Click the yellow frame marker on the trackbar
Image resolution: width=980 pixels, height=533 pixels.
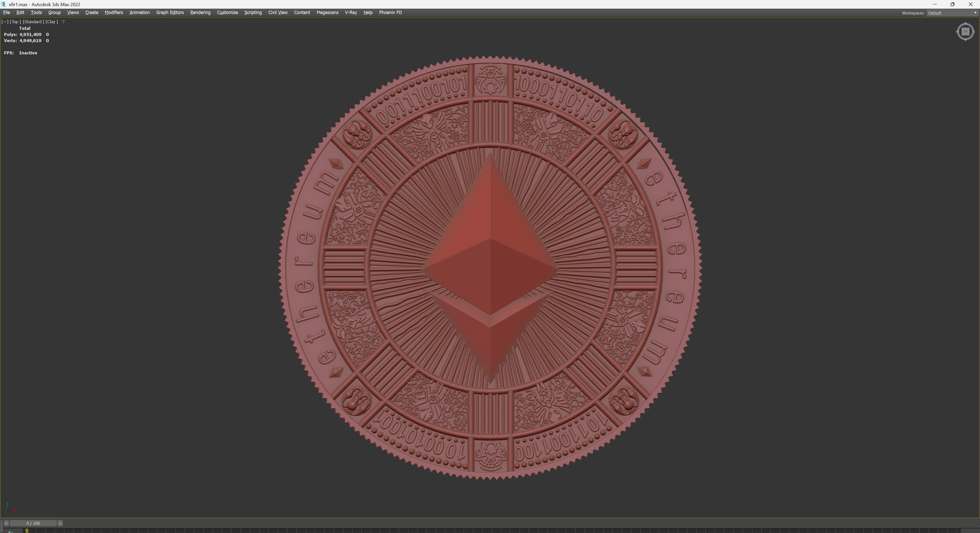[27, 530]
